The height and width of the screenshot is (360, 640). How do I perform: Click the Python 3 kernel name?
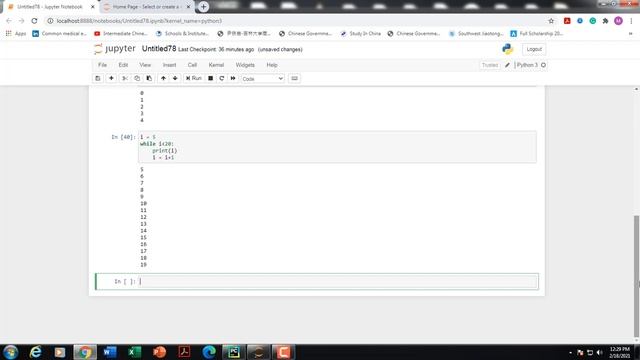527,65
